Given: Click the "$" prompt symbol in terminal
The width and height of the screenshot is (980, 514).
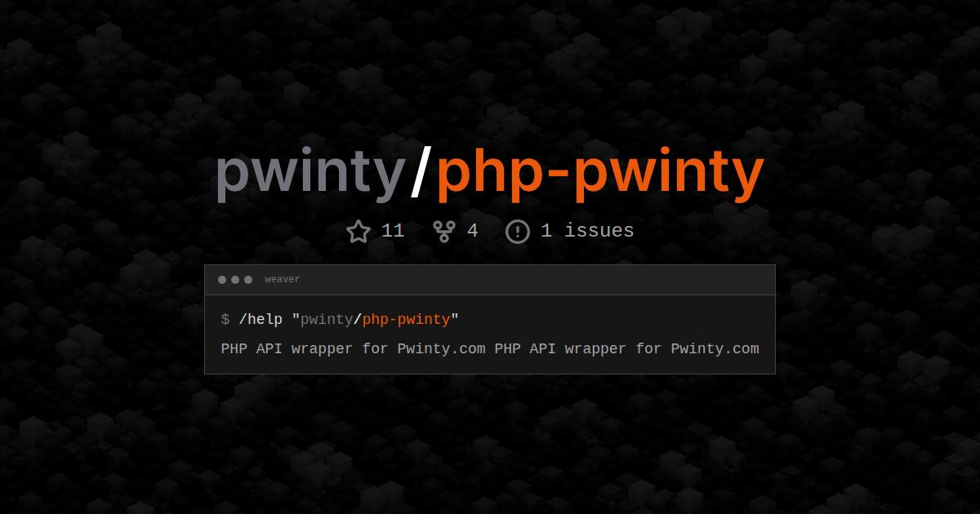Looking at the screenshot, I should tap(225, 320).
